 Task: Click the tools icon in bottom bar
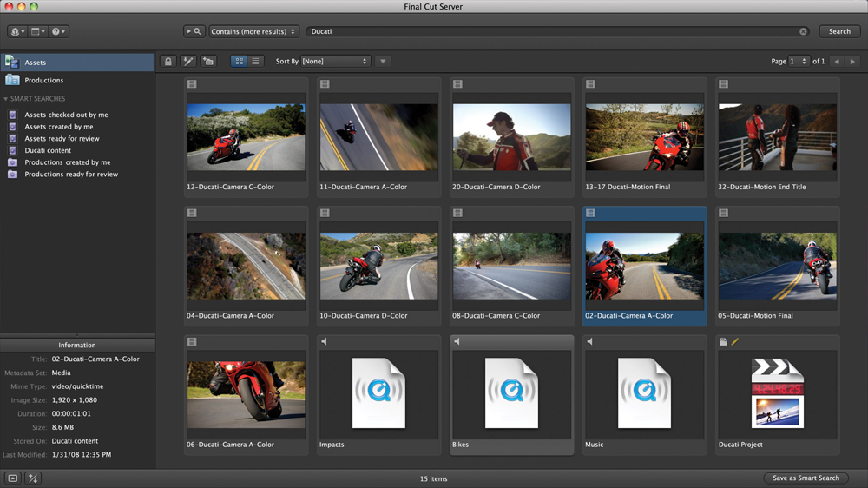(33, 478)
